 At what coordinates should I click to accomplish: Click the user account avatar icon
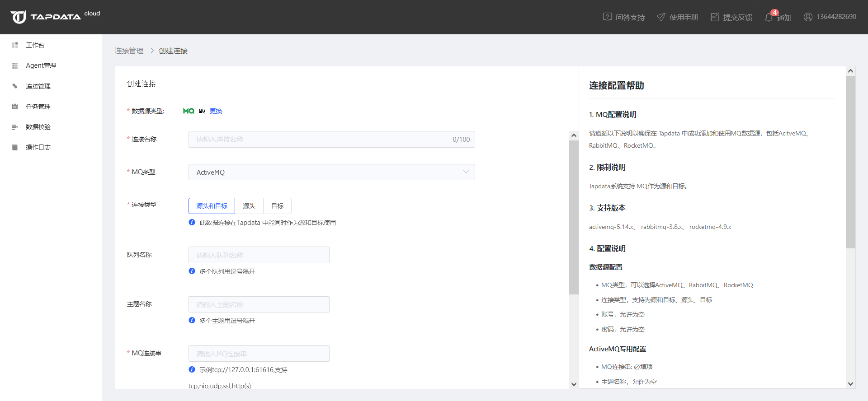click(x=808, y=17)
